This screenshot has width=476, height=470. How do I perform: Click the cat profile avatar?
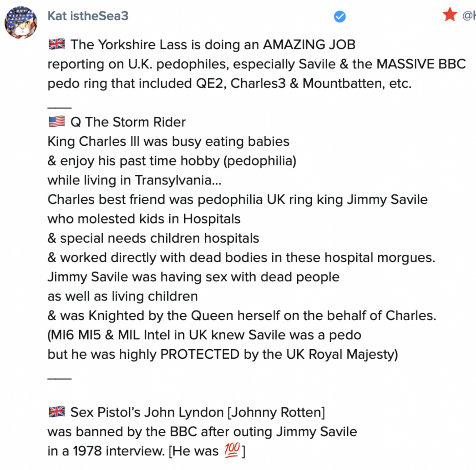pyautogui.click(x=21, y=23)
